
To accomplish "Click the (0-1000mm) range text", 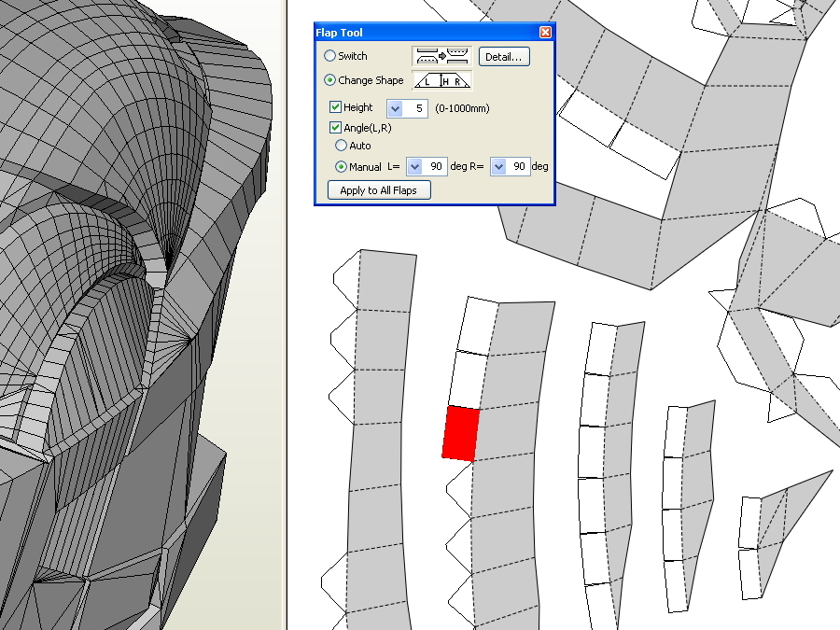I will click(462, 108).
